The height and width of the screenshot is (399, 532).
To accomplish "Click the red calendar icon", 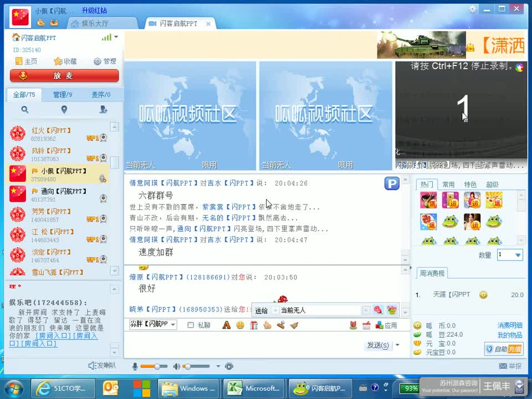I will 366,325.
